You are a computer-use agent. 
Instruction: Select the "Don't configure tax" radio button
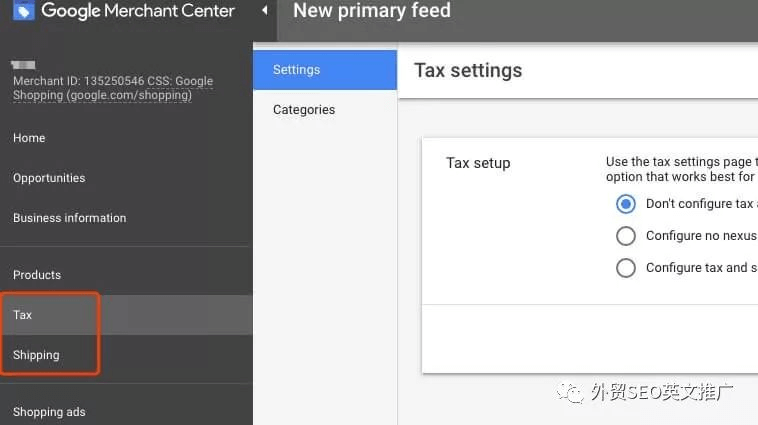pyautogui.click(x=626, y=204)
